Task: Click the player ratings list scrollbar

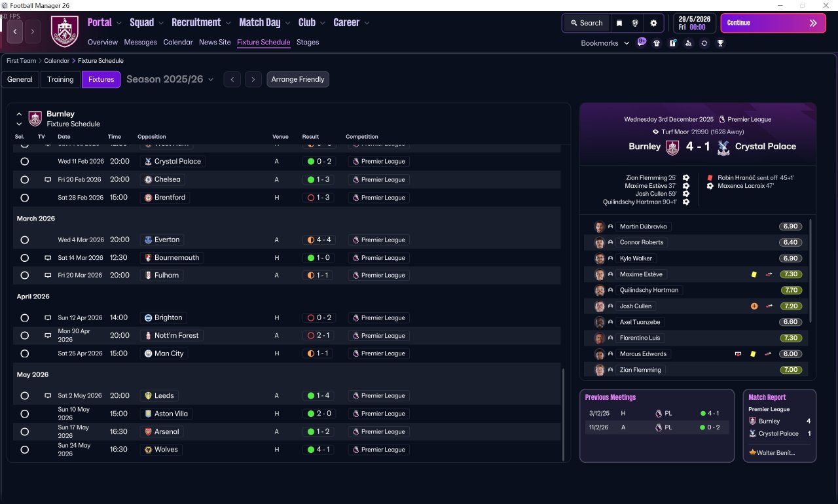Action: click(811, 270)
